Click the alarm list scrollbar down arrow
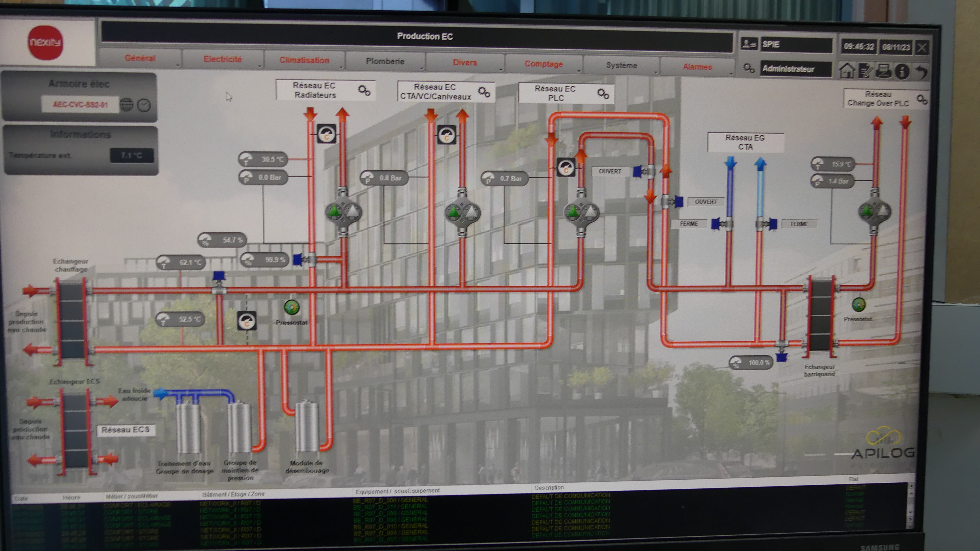The width and height of the screenshot is (980, 551). [910, 512]
